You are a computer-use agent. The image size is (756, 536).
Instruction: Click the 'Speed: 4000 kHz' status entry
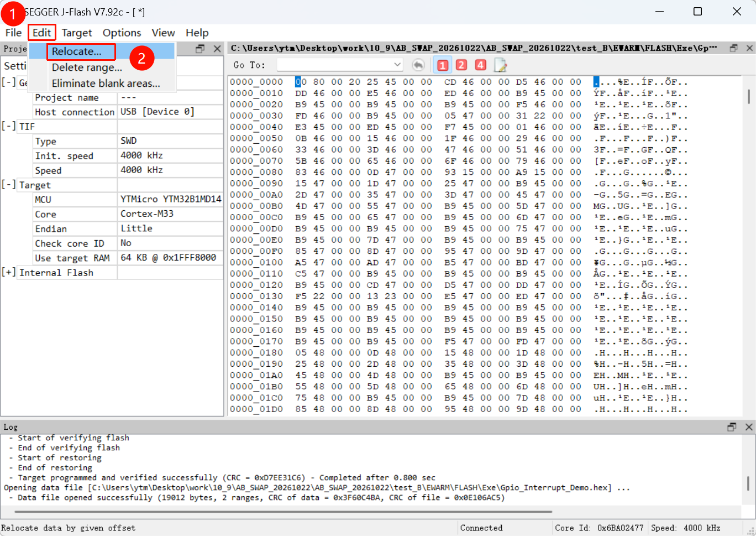[x=685, y=528]
